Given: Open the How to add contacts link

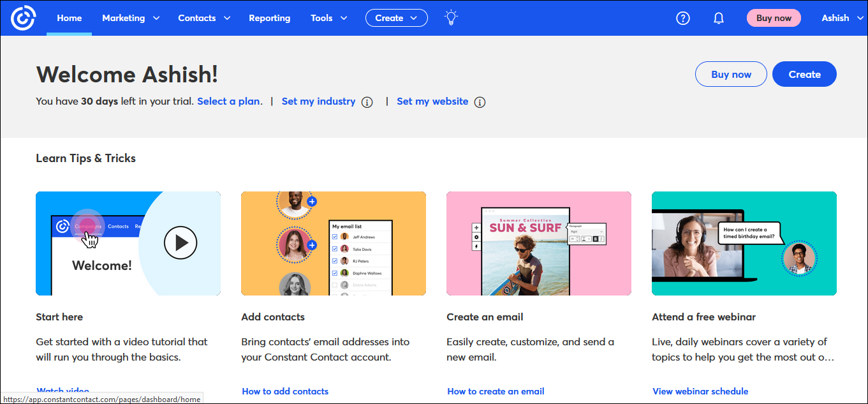Looking at the screenshot, I should [285, 391].
